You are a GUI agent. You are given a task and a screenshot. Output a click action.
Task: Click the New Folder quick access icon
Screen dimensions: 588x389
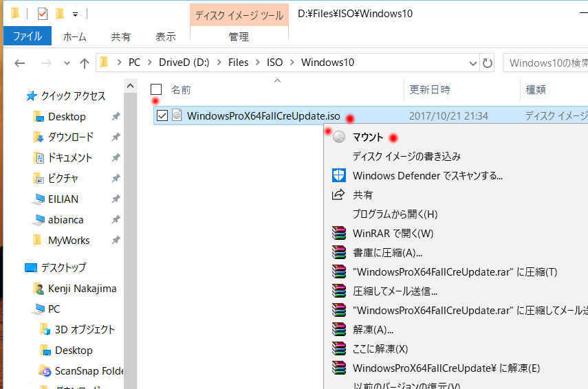click(x=60, y=14)
